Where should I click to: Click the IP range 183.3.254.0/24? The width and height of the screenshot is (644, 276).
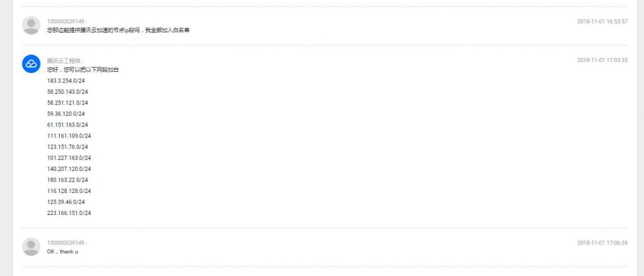pyautogui.click(x=65, y=81)
